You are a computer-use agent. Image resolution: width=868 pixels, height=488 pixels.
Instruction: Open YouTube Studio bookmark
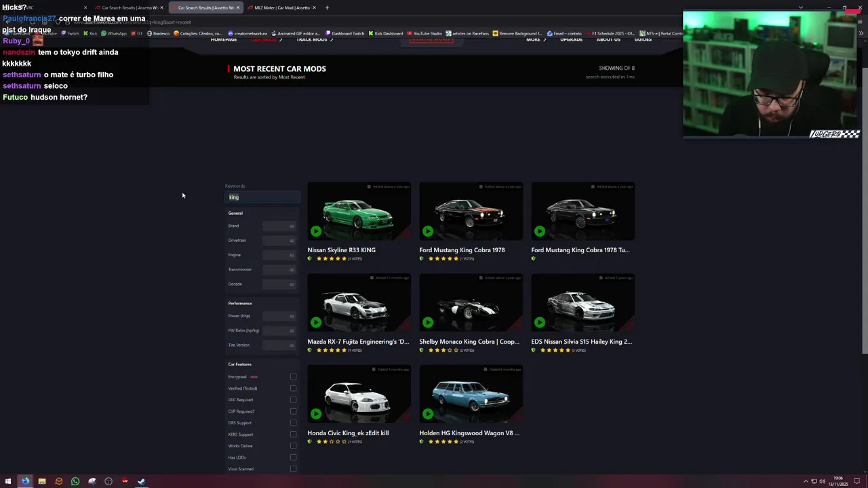click(x=425, y=33)
